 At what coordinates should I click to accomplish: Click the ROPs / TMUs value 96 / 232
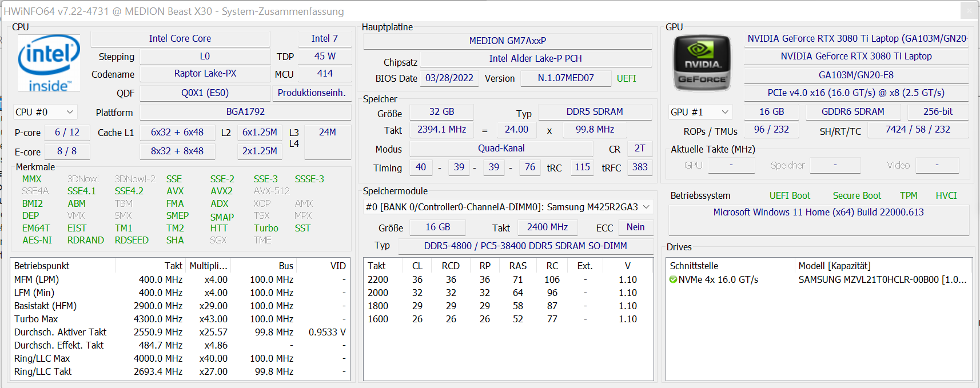(x=771, y=130)
